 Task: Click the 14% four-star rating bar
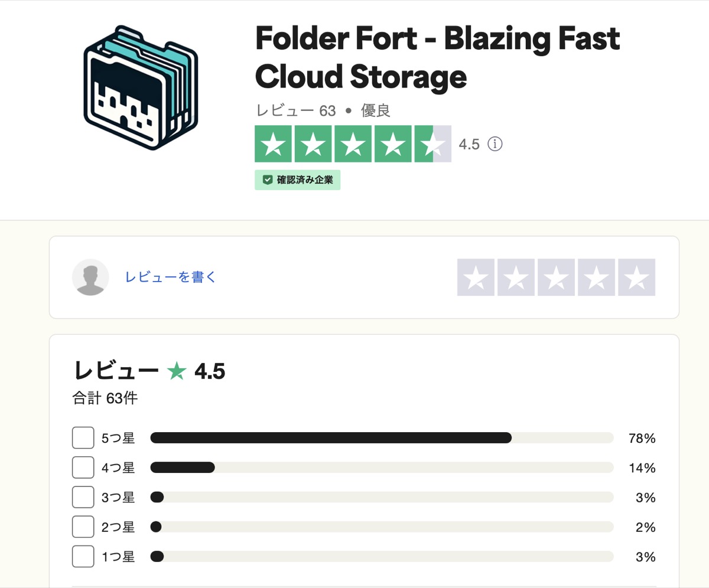click(382, 468)
